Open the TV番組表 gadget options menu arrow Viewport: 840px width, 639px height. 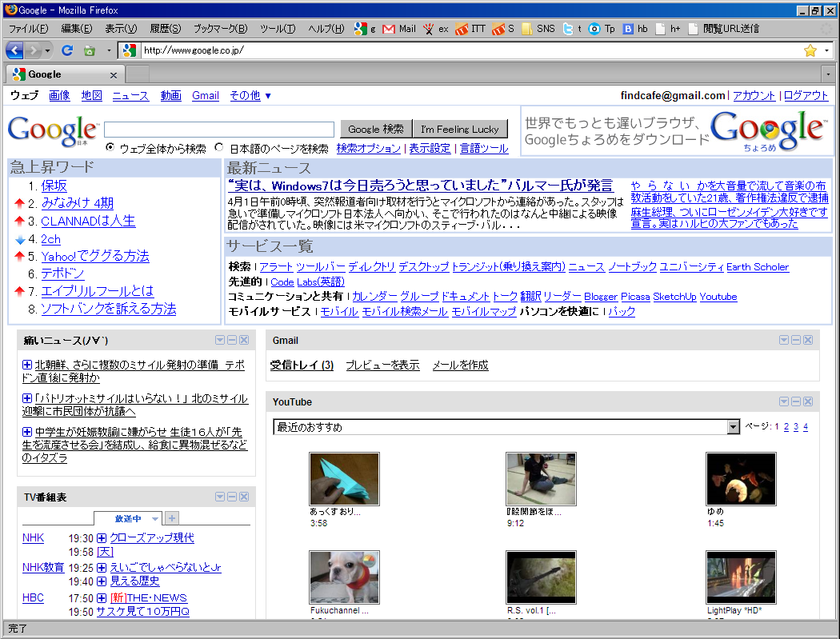point(220,497)
